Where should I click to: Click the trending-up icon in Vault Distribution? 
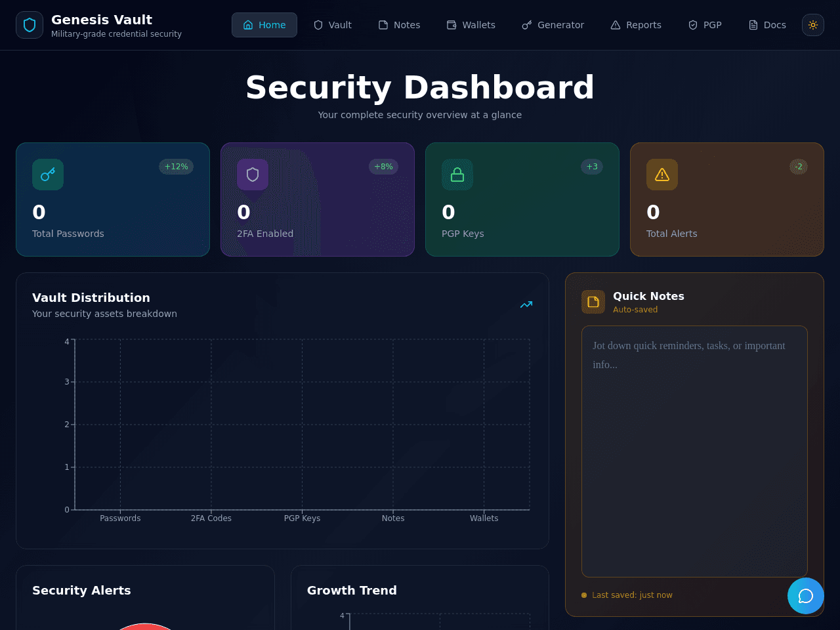526,304
